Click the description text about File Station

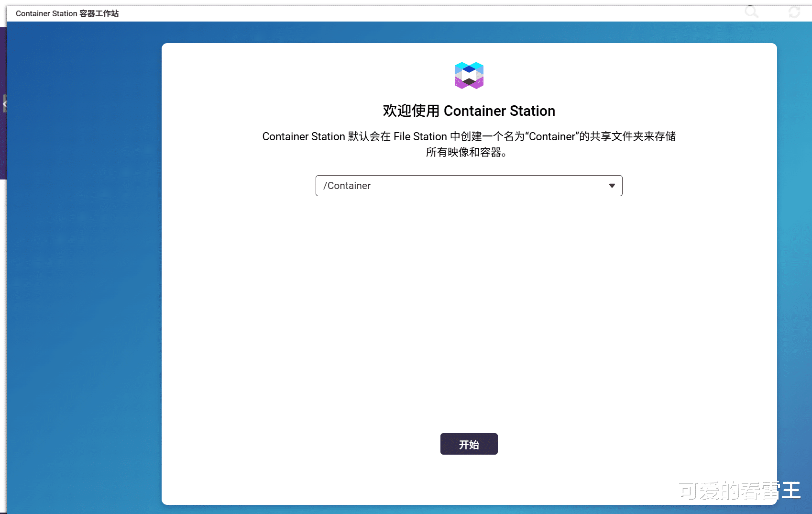(x=469, y=144)
